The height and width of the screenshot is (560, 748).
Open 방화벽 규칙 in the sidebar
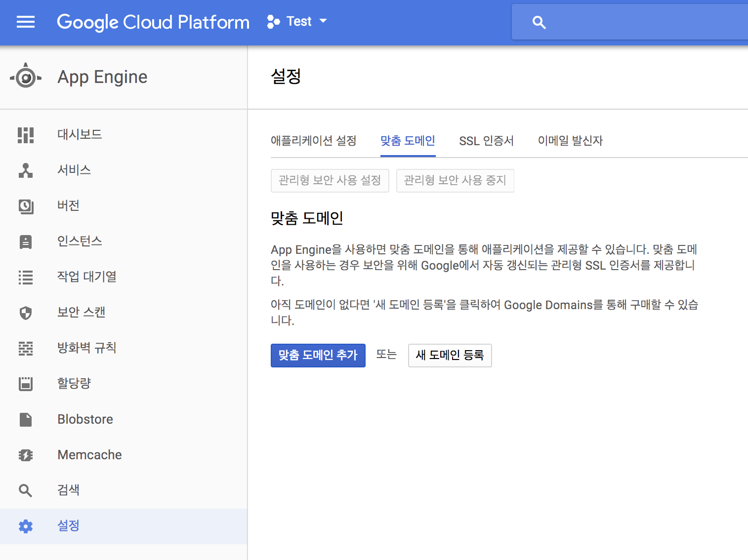click(x=124, y=348)
